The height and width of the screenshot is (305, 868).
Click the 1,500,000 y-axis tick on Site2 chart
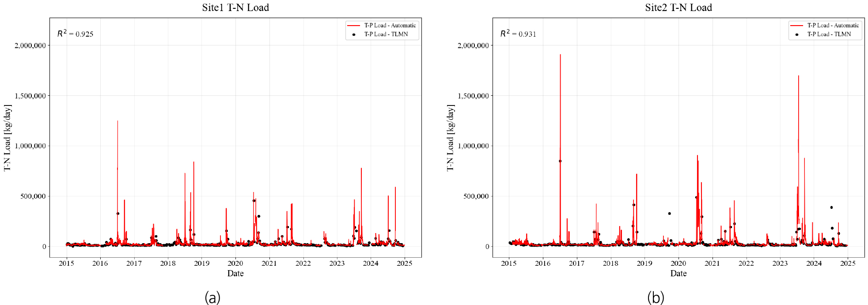tap(473, 96)
